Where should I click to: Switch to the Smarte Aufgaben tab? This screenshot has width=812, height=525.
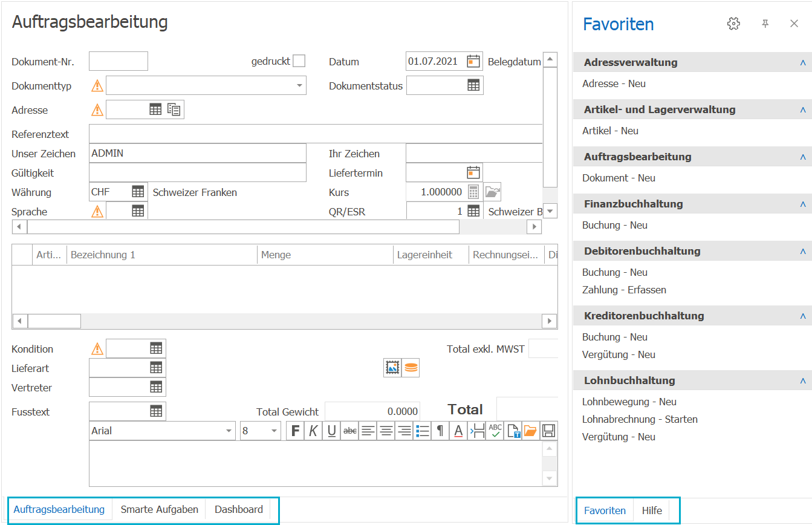pyautogui.click(x=160, y=509)
